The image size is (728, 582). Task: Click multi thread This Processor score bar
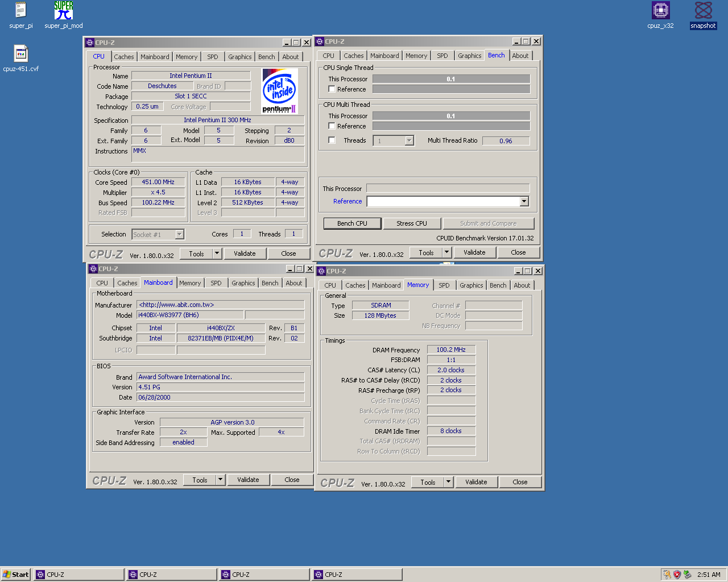tap(451, 116)
